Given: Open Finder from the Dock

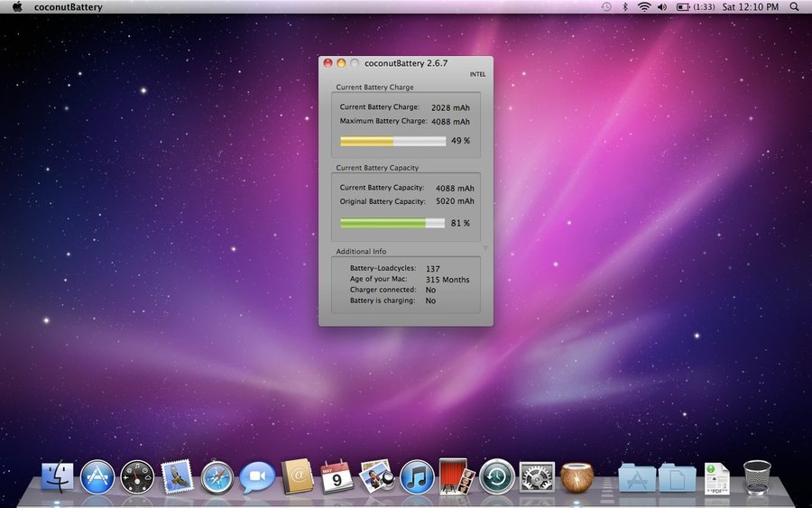Looking at the screenshot, I should (x=58, y=477).
